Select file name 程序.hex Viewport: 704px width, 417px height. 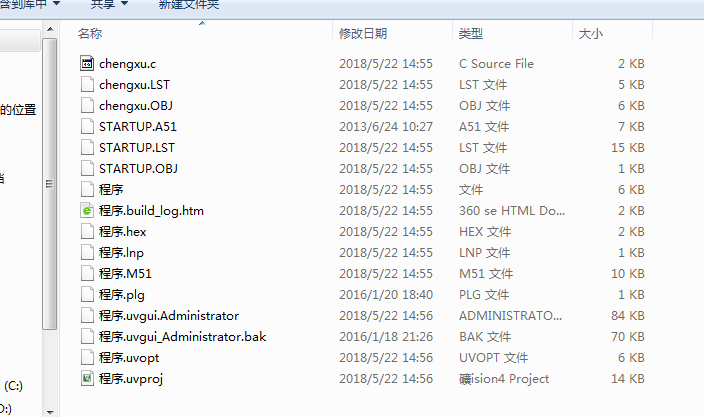coord(123,232)
